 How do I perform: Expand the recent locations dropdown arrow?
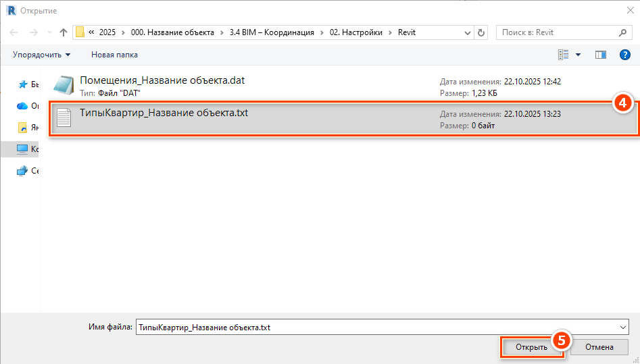tap(48, 32)
